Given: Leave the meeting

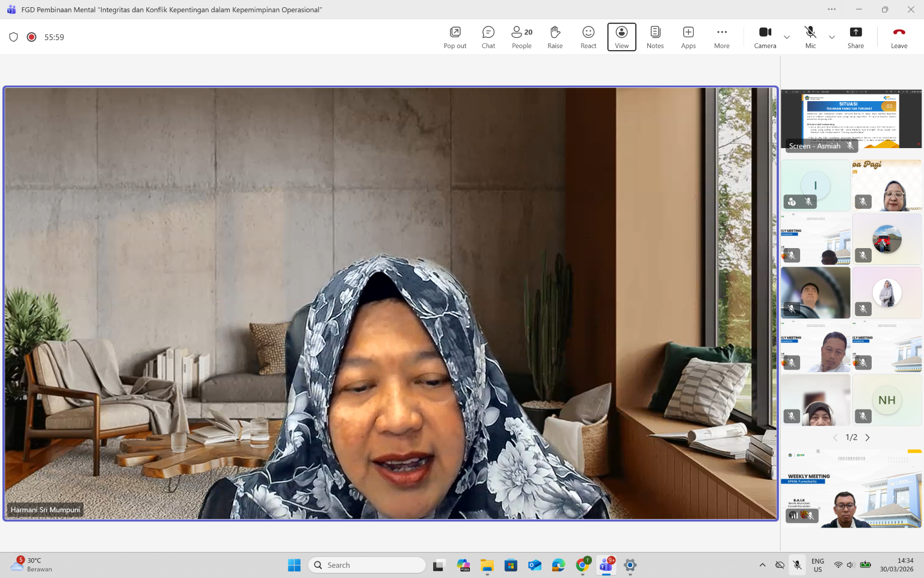Looking at the screenshot, I should [x=899, y=37].
